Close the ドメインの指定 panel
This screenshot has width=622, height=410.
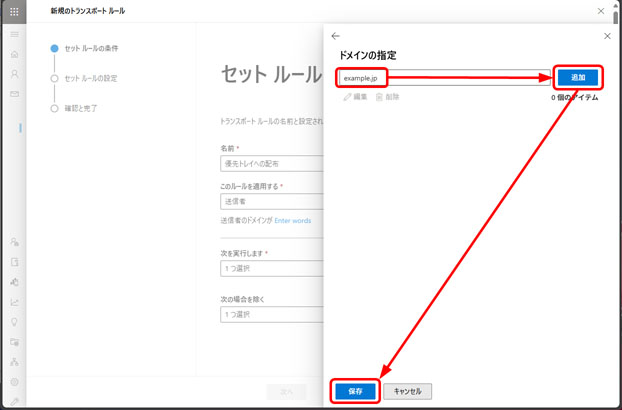[x=607, y=36]
